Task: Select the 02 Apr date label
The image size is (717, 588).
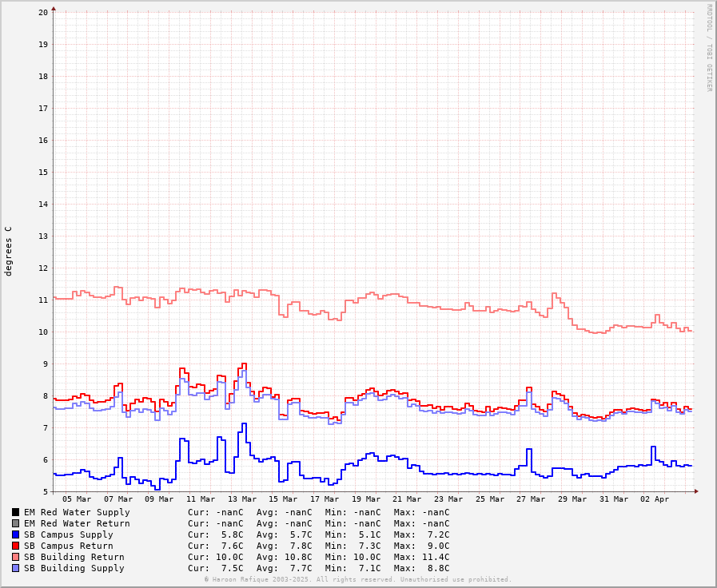Action: (655, 499)
